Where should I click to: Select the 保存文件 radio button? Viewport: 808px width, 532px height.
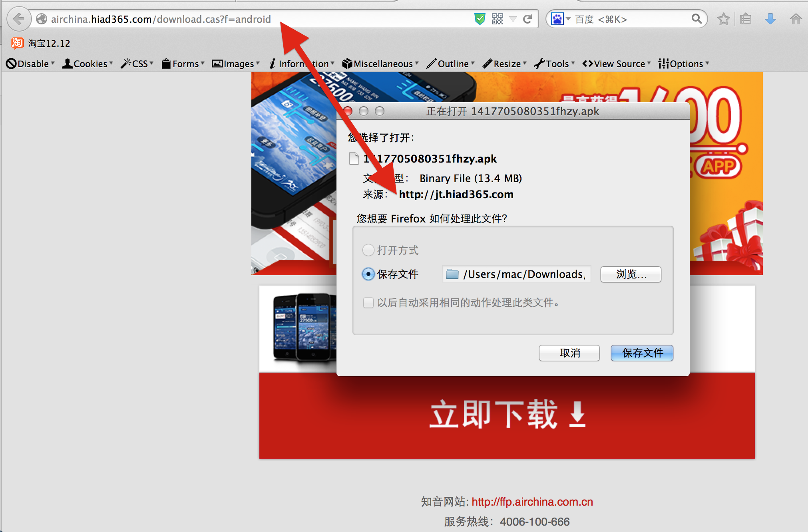[x=368, y=274]
